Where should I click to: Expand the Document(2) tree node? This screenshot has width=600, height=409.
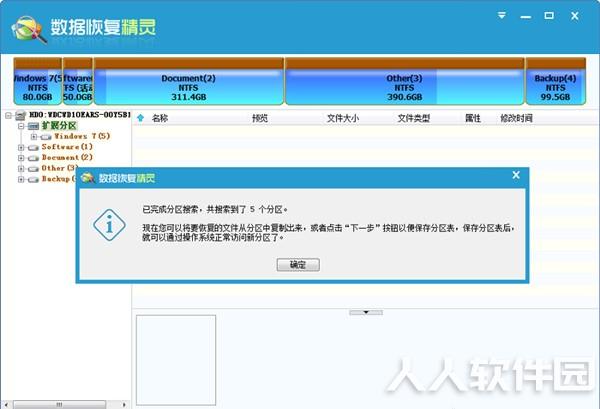coord(21,158)
